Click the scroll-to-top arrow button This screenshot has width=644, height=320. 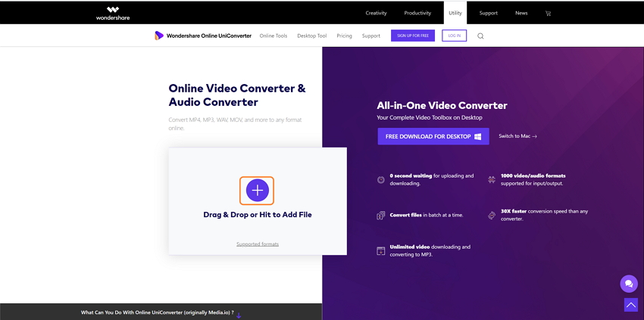[x=630, y=304]
